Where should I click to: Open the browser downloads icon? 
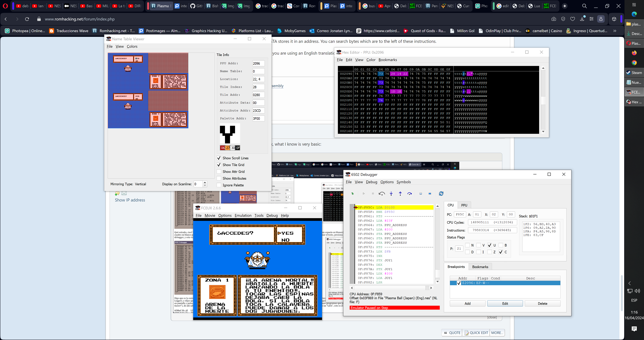(582, 19)
